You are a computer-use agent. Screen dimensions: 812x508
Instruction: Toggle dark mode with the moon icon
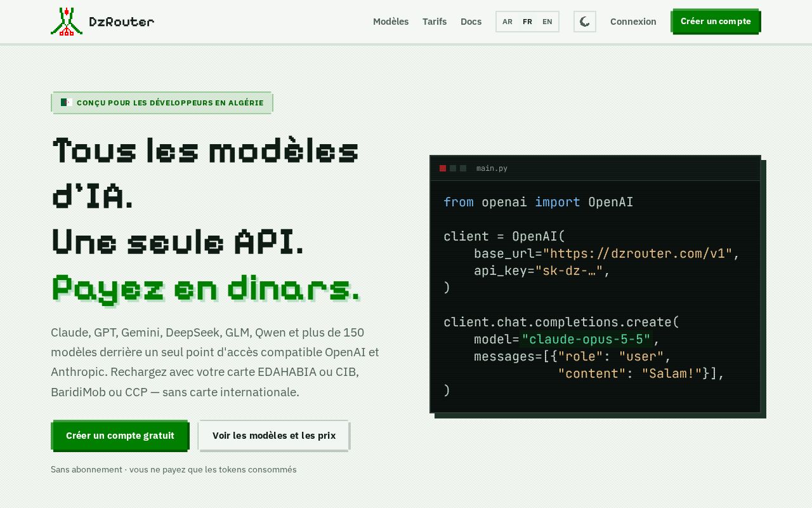[585, 22]
